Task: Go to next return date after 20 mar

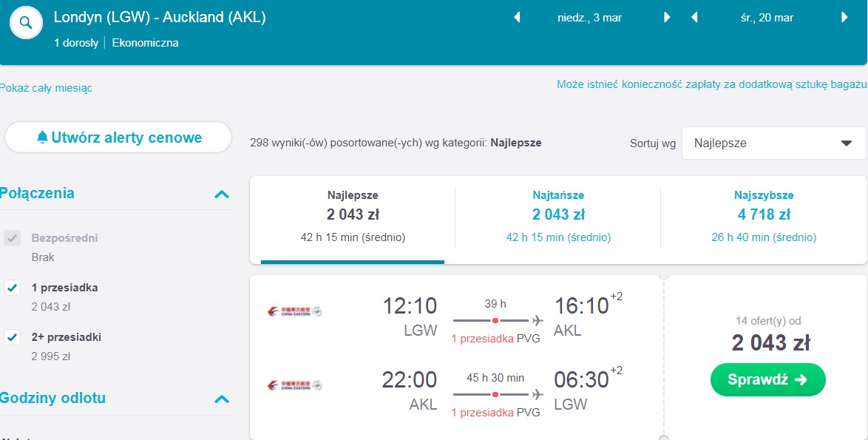Action: [844, 18]
